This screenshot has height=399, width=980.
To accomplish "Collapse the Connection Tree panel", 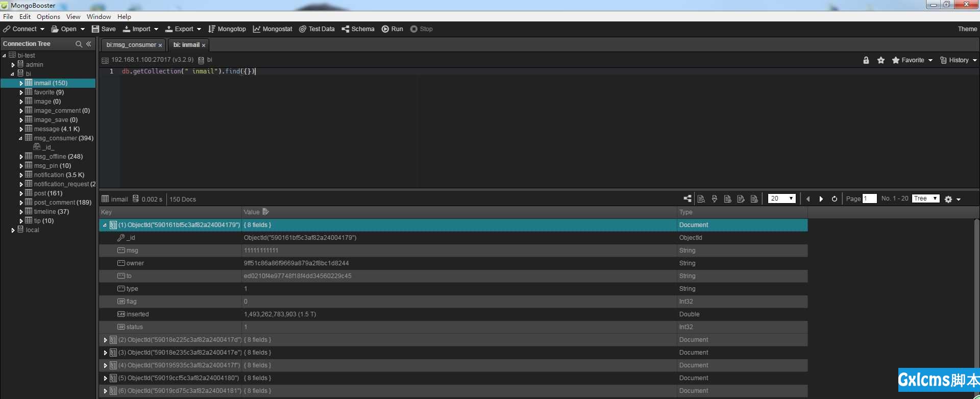I will [x=89, y=44].
